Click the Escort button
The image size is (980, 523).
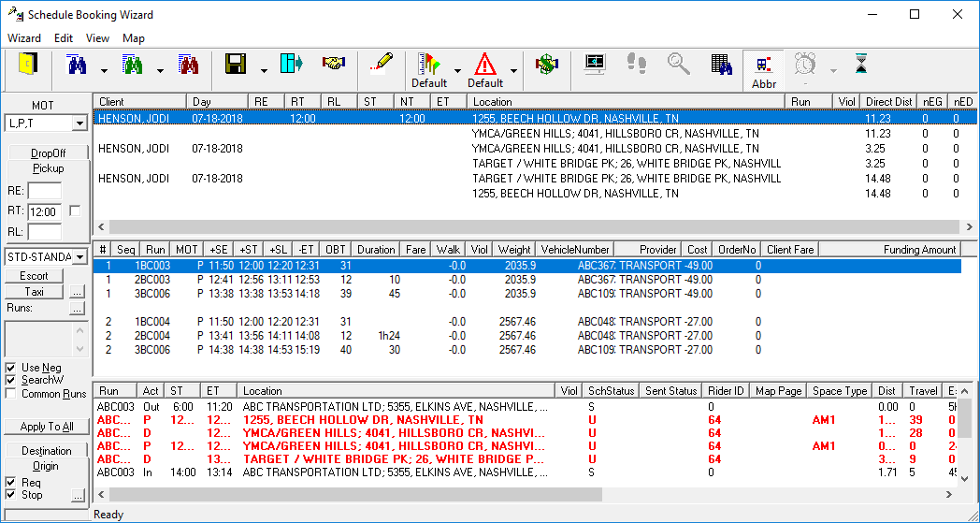(x=35, y=276)
